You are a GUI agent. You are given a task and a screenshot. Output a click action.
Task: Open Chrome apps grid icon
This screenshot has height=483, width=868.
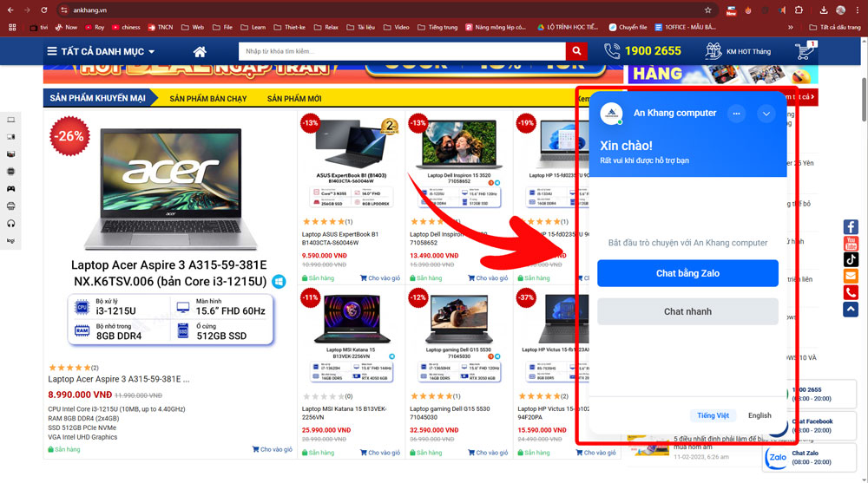[x=12, y=27]
